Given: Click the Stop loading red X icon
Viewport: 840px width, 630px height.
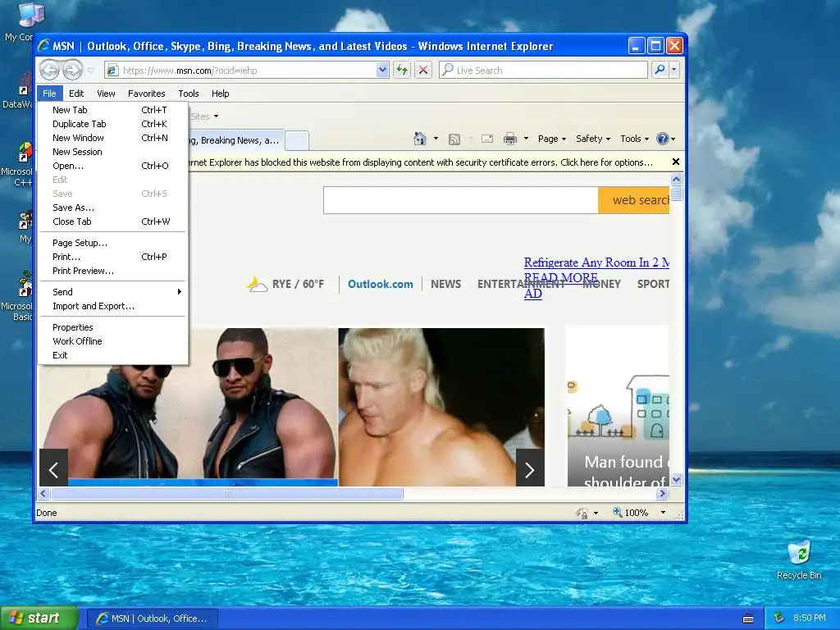Looking at the screenshot, I should tap(423, 70).
